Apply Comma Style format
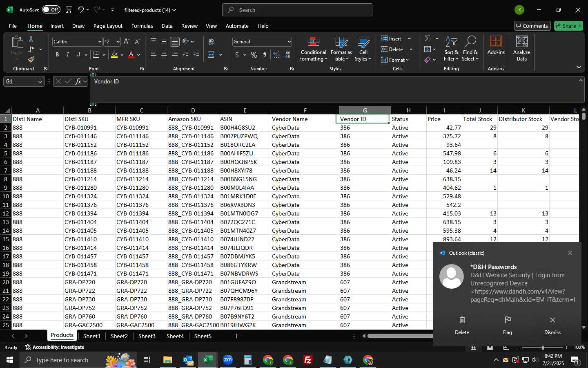 click(265, 55)
